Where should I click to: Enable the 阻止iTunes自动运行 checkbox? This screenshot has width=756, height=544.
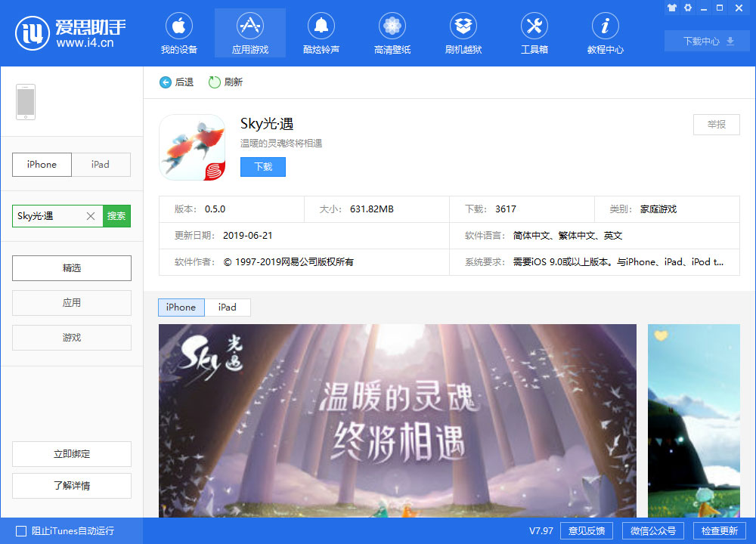tap(21, 531)
